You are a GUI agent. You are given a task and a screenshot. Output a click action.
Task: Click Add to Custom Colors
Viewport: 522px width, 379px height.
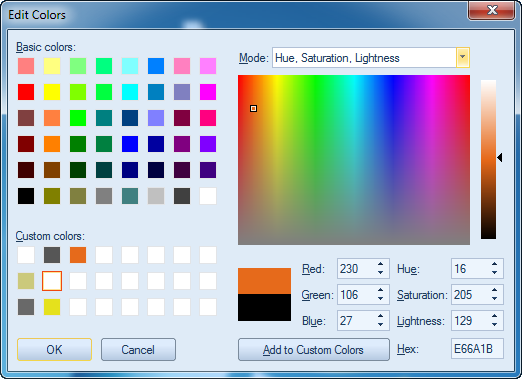pos(313,350)
